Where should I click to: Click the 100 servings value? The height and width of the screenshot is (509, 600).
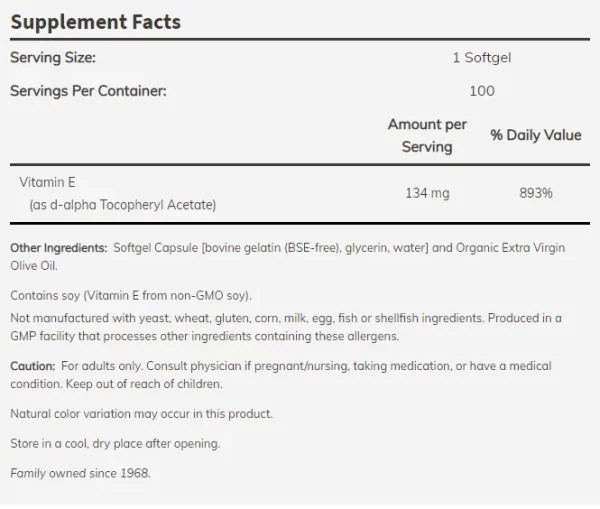tap(482, 91)
